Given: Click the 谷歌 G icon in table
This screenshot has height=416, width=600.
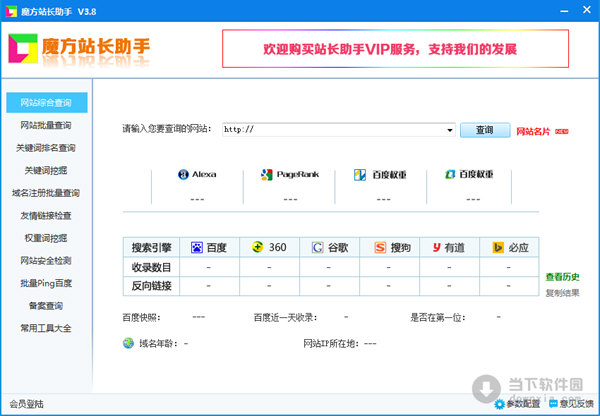Looking at the screenshot, I should 317,248.
